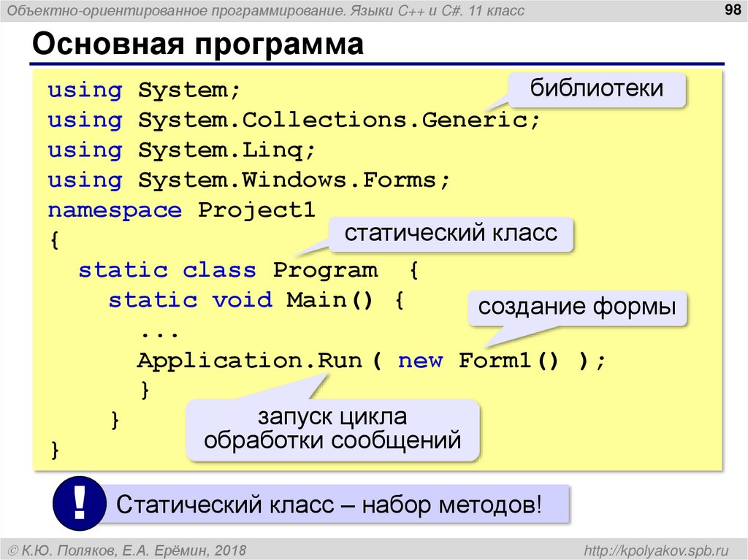Click the 'статический класс' callout bubble
The image size is (748, 560).
451,234
